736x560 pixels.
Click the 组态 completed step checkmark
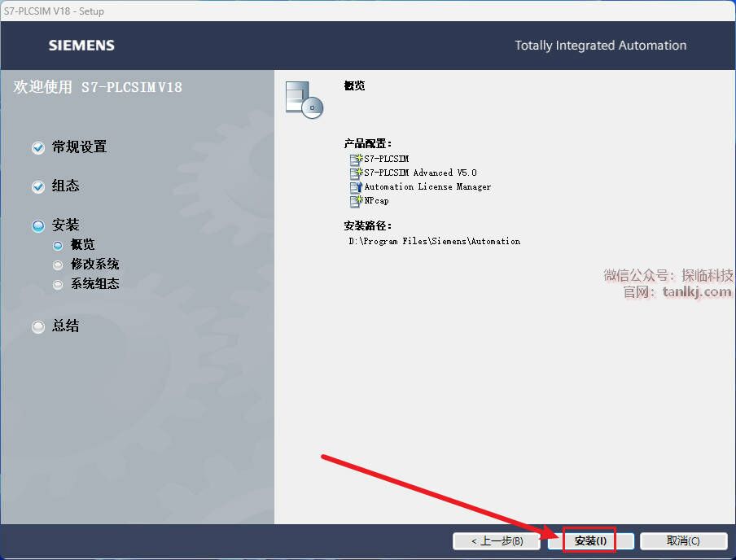click(38, 187)
